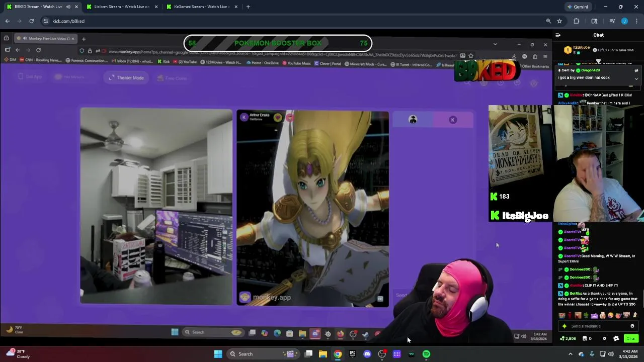The width and height of the screenshot is (644, 362).
Task: Show hidden system tray icons
Action: [x=570, y=354]
